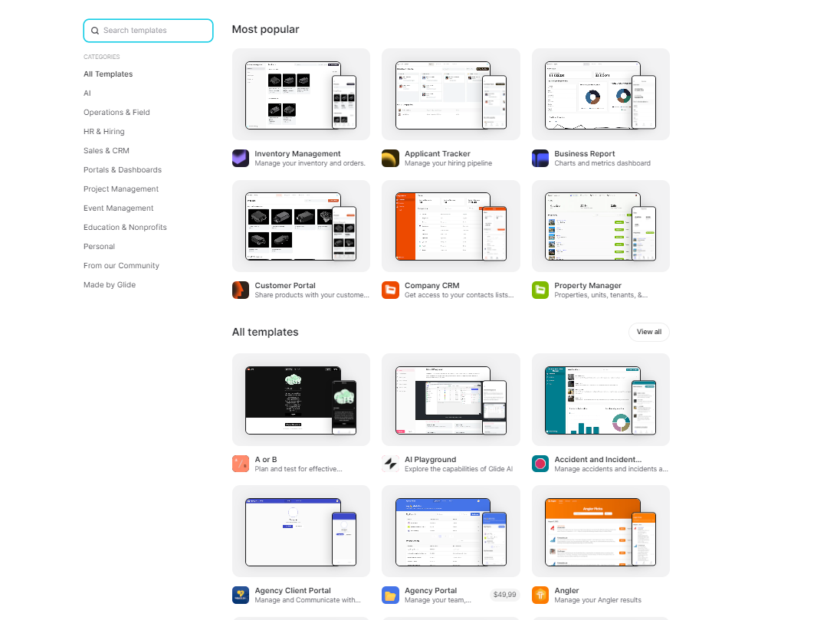Open the Business Report template title
Screen dimensions: 840x620
coord(585,154)
